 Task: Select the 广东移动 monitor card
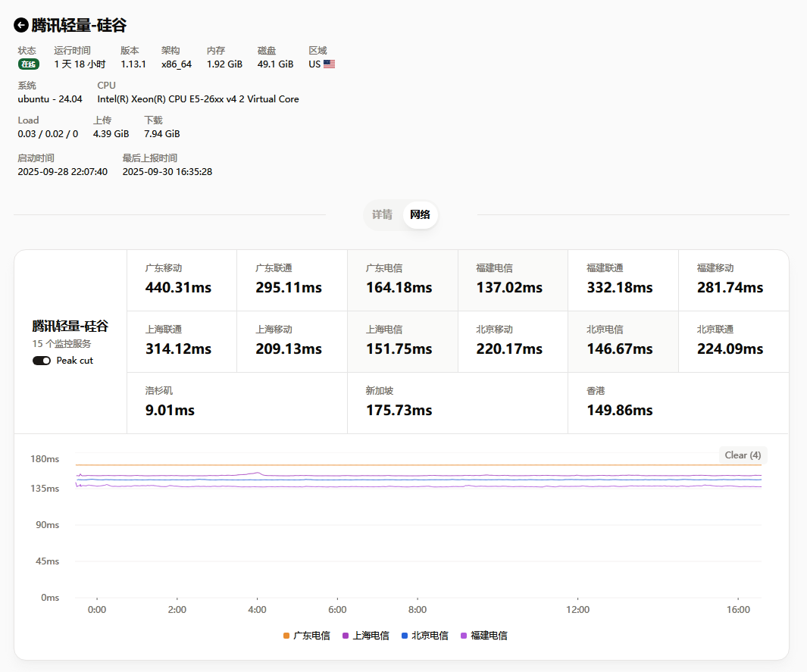[182, 280]
